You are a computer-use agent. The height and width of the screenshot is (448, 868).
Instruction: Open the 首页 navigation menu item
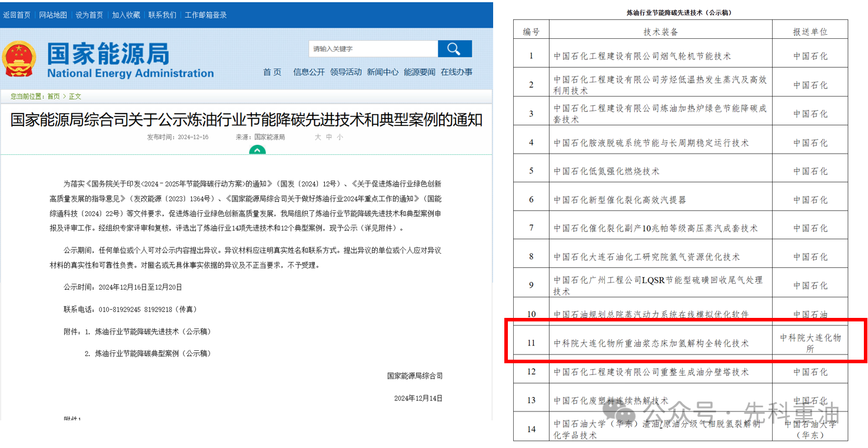tap(272, 72)
